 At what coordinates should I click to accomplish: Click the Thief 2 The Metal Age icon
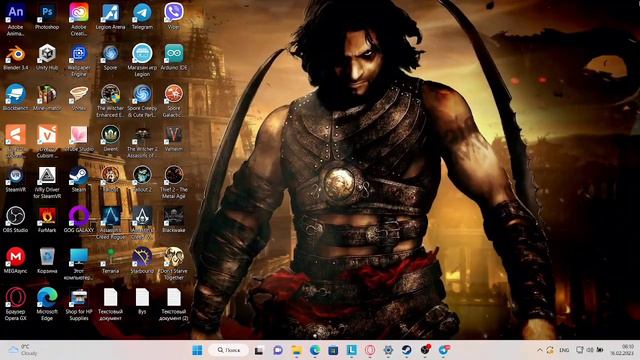tap(174, 182)
